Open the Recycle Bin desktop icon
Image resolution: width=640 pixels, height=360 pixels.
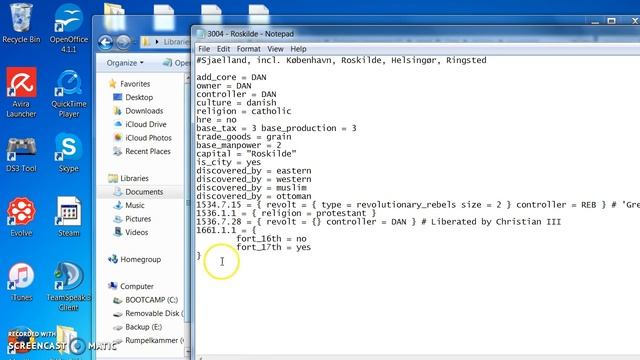point(21,23)
